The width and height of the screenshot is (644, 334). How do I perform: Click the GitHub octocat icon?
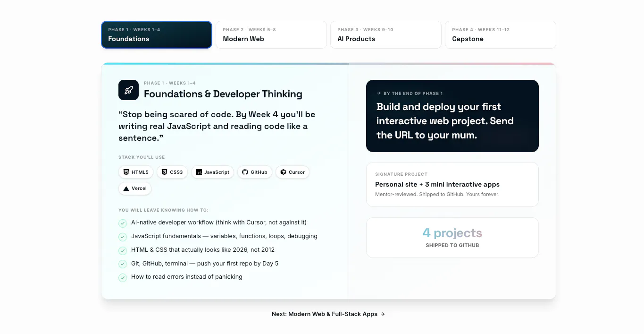tap(245, 172)
